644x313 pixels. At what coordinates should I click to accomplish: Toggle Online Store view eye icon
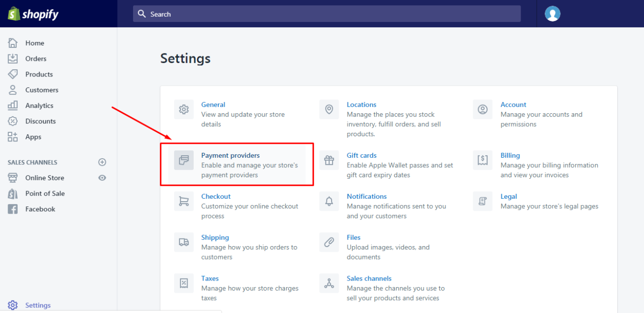[102, 178]
